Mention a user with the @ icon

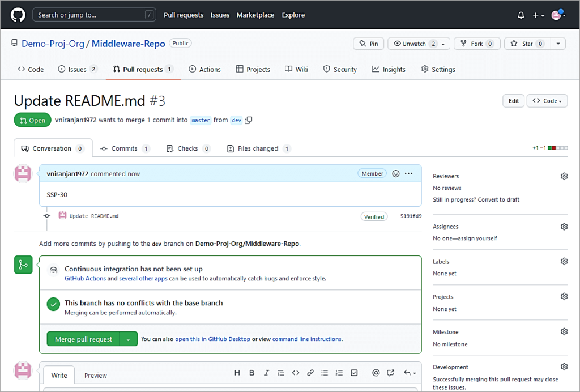[376, 373]
